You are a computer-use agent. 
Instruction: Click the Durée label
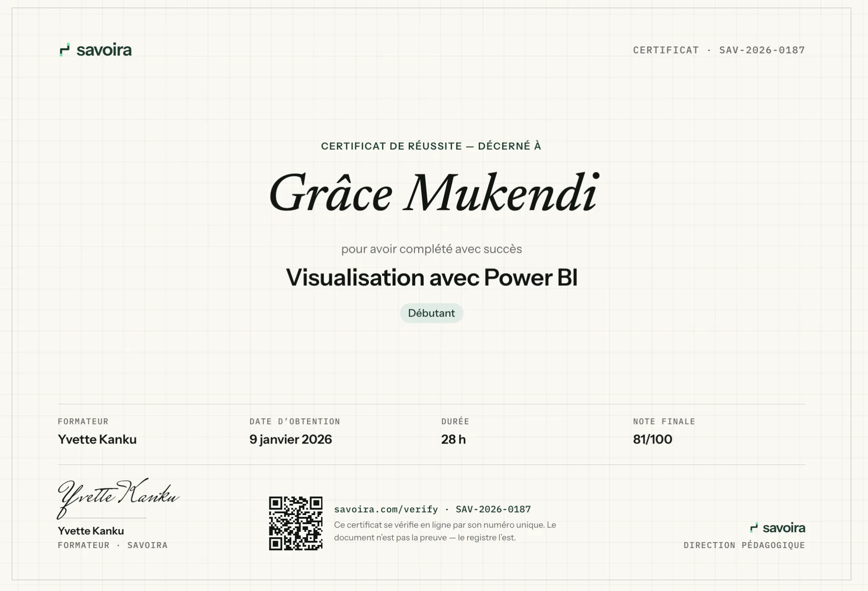pyautogui.click(x=455, y=421)
